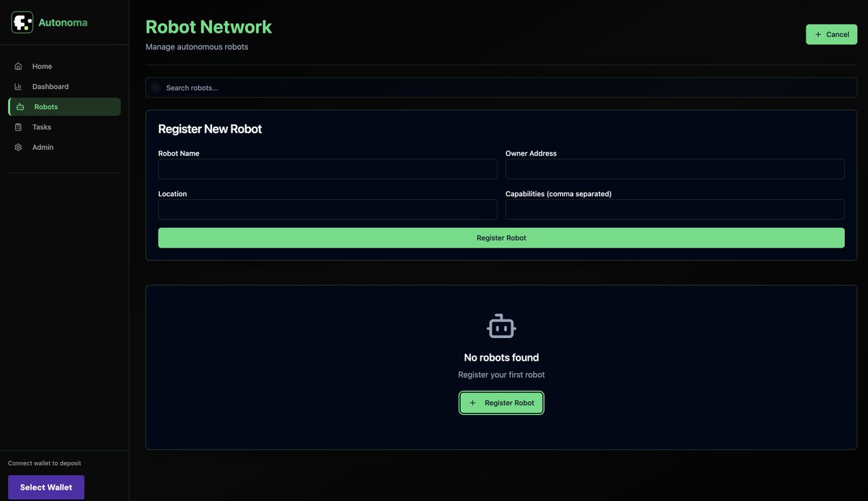Viewport: 868px width, 501px height.
Task: Focus the Capabilities comma separated input
Action: 675,210
